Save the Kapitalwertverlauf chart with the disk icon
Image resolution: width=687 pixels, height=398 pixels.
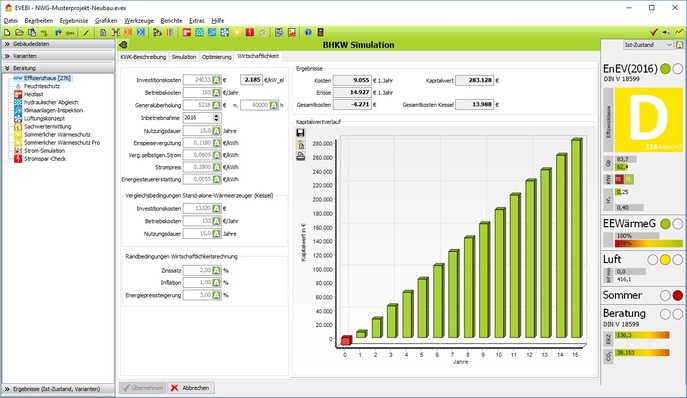[301, 133]
